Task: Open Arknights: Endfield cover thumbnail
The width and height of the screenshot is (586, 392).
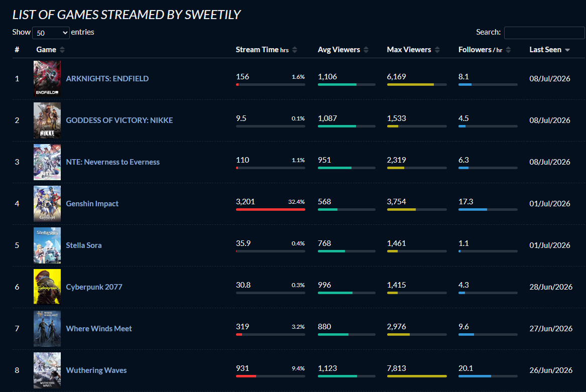Action: coord(47,78)
